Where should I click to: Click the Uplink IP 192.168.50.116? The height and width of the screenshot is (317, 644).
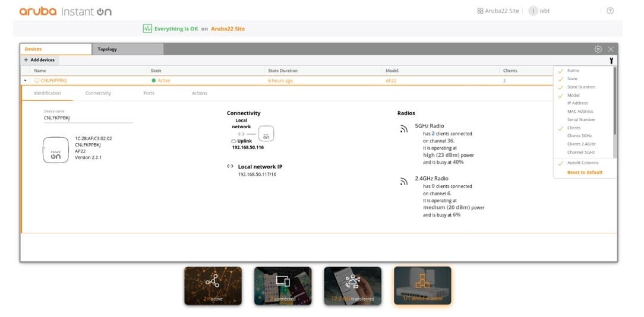pos(248,147)
